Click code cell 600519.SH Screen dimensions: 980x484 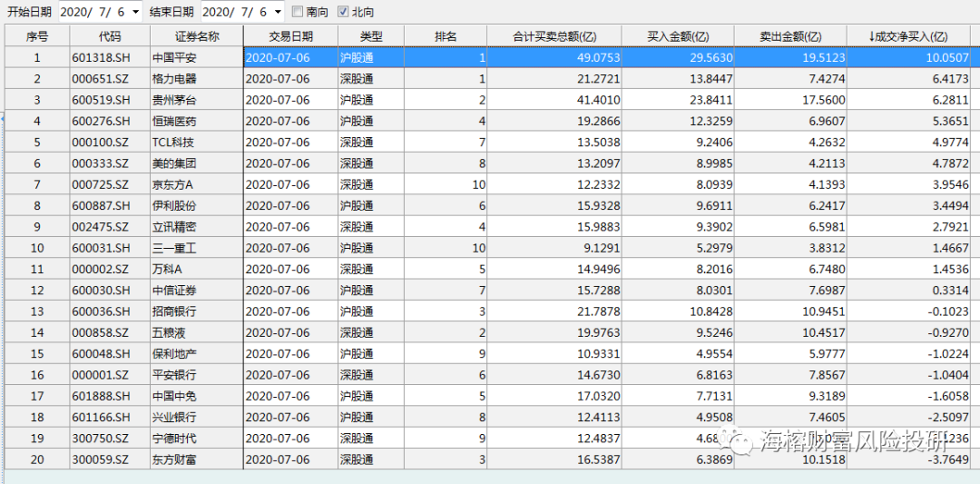click(x=110, y=100)
